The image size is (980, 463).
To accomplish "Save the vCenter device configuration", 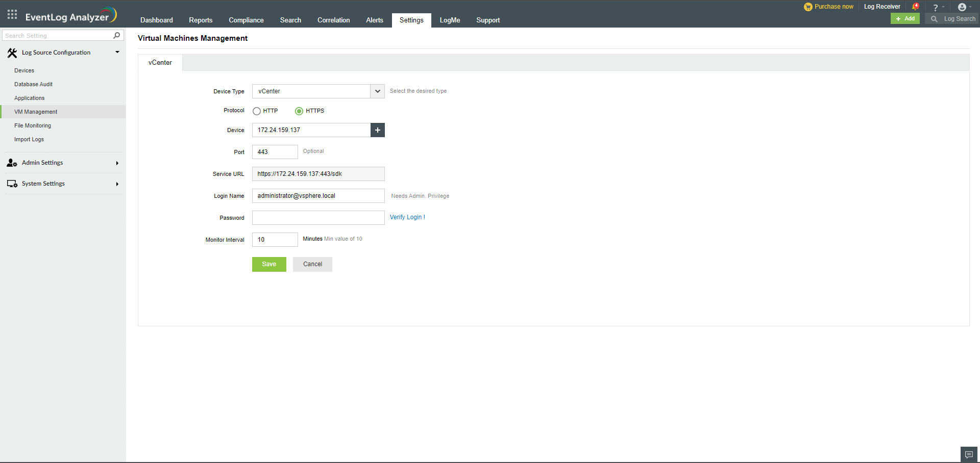I will (x=269, y=264).
